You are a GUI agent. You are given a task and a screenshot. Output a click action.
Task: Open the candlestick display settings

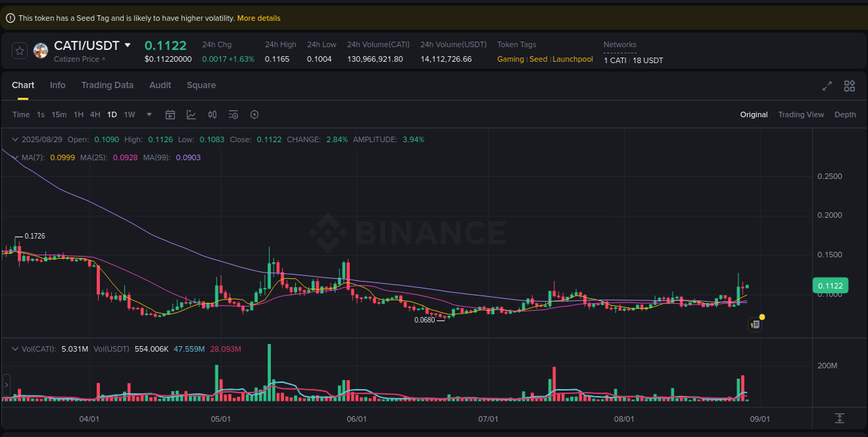click(x=212, y=114)
